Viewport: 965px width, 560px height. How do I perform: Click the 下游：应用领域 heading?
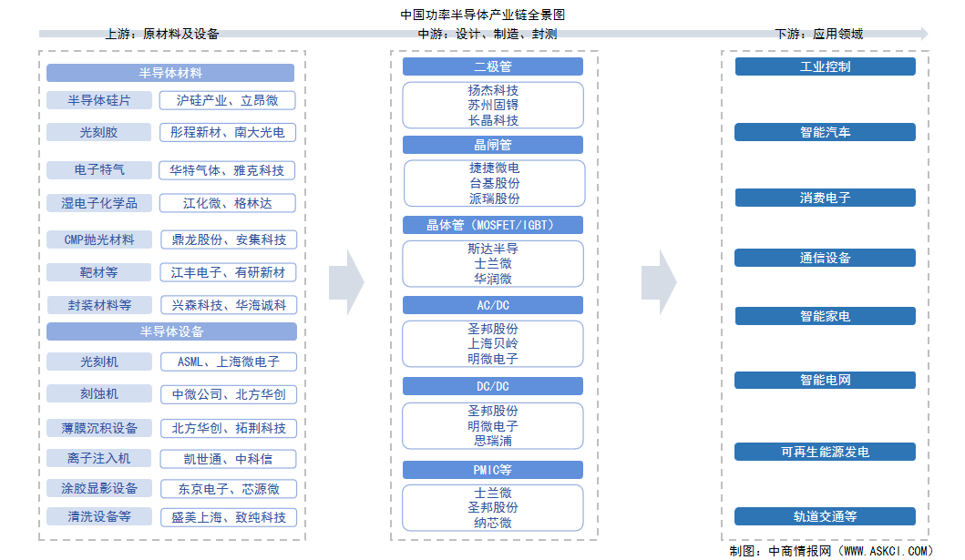pyautogui.click(x=818, y=34)
